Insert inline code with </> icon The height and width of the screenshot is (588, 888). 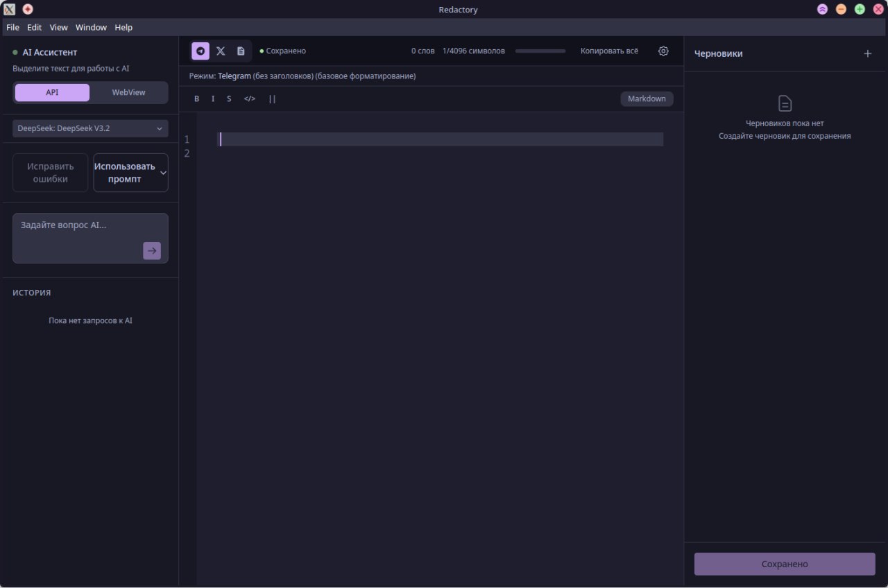pos(250,98)
